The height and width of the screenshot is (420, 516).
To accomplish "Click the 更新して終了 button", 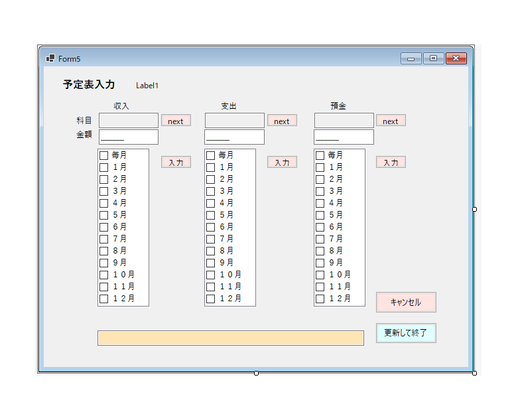I will pos(405,333).
